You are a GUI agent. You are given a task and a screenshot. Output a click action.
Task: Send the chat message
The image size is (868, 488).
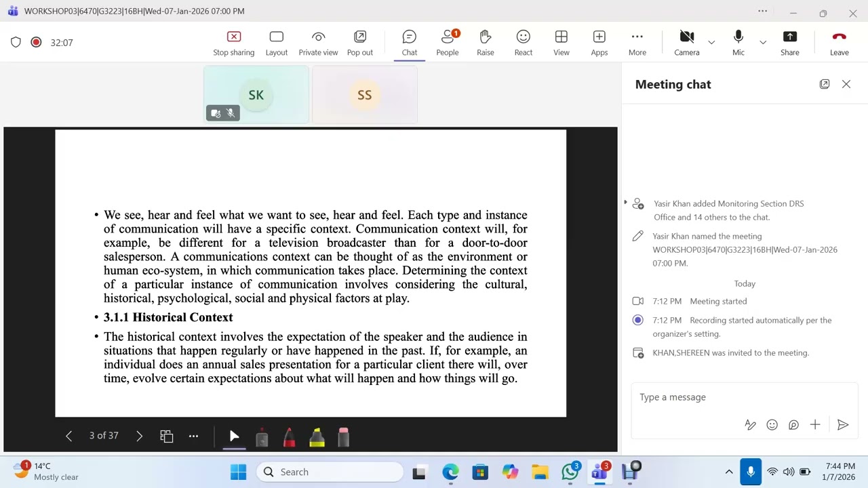843,425
